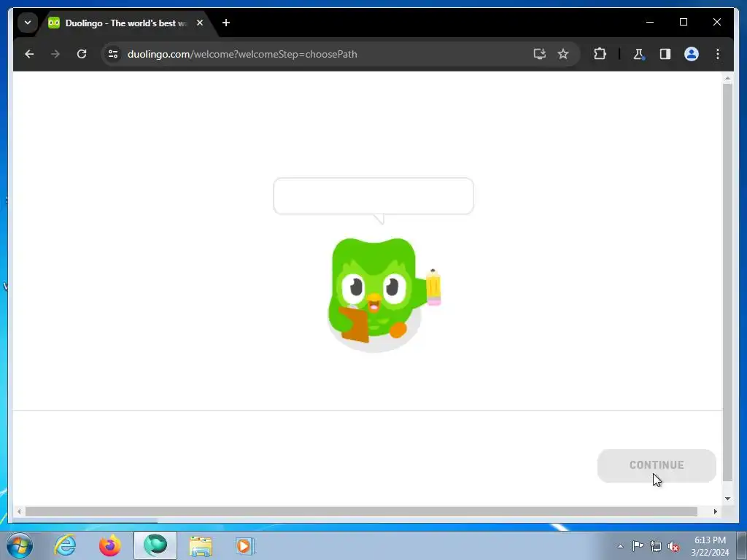Reload the Duolingo page
This screenshot has height=560, width=747.
(82, 54)
